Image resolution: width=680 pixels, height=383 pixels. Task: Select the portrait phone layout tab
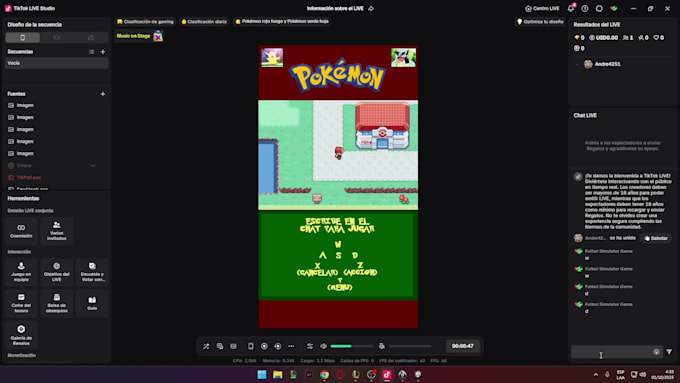(23, 38)
